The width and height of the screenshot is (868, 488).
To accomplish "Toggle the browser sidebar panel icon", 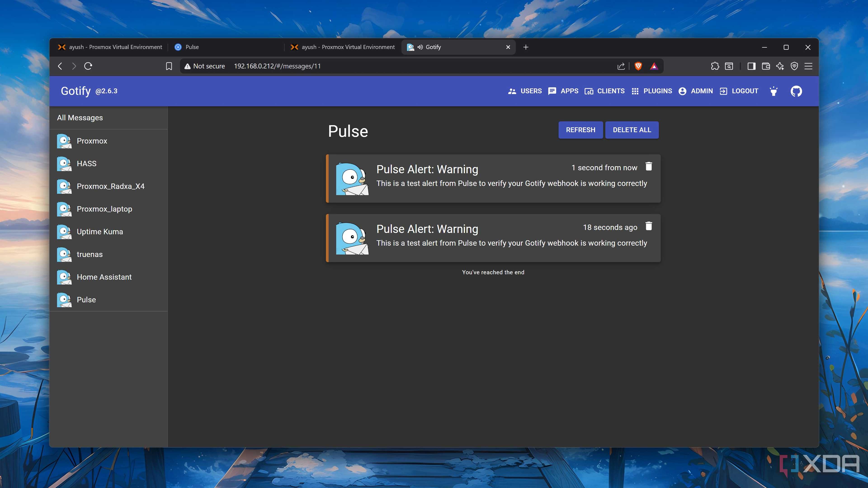I will click(x=751, y=66).
